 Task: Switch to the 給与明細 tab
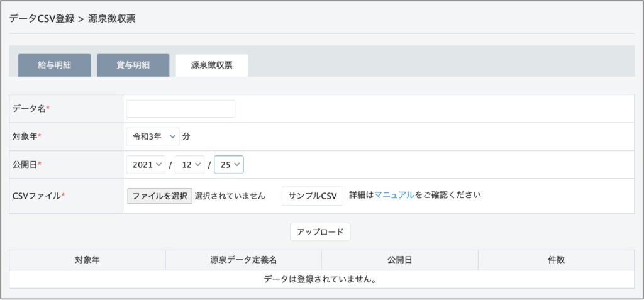coord(54,65)
